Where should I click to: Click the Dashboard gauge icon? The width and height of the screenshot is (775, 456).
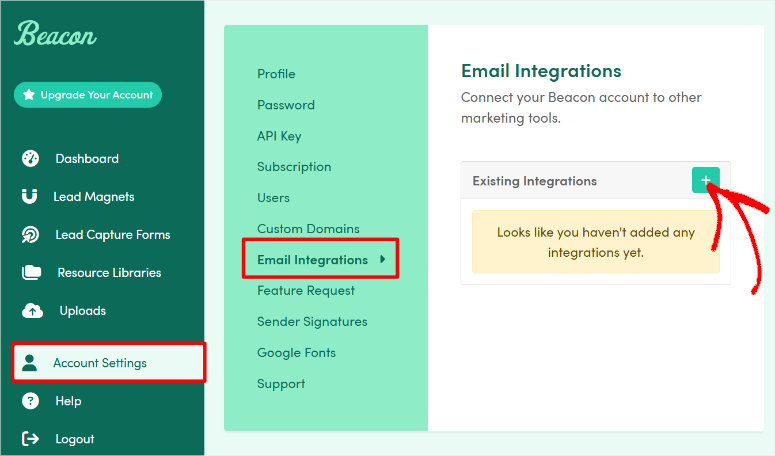(x=31, y=159)
